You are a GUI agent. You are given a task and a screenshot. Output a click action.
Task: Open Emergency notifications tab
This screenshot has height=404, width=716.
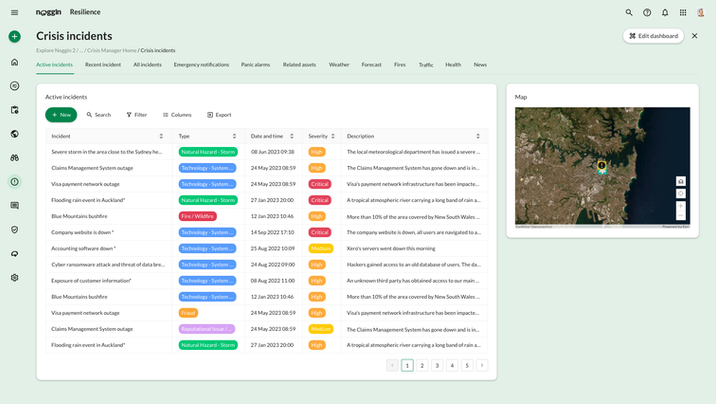coord(201,65)
